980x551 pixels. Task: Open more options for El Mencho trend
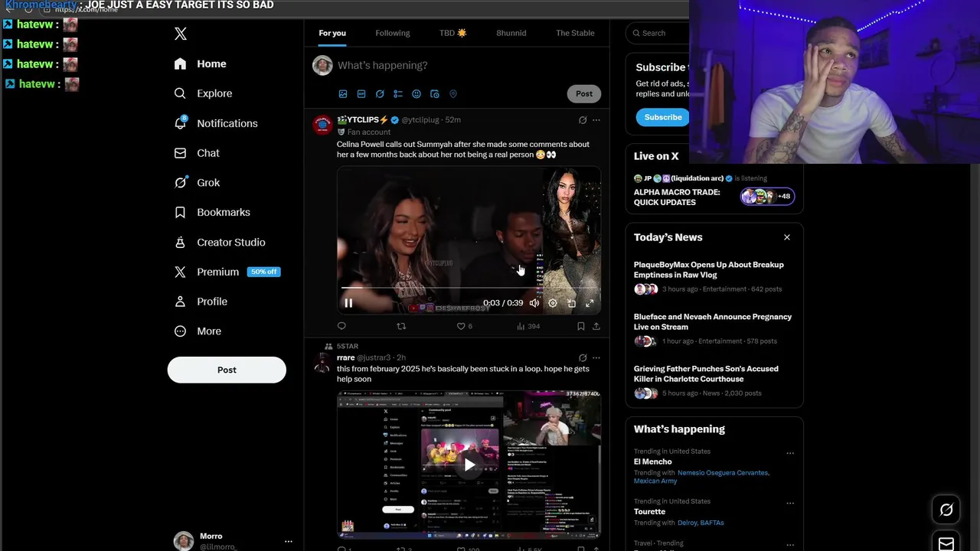[x=790, y=453]
